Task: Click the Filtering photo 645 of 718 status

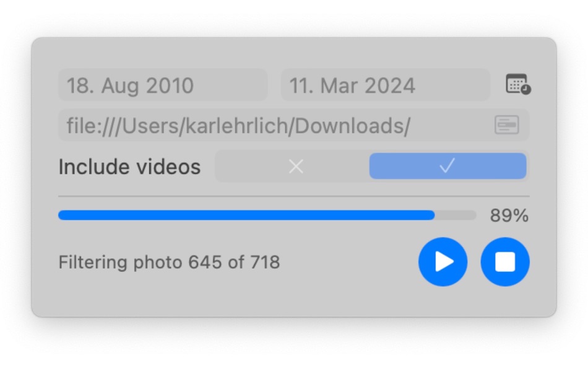Action: tap(169, 262)
